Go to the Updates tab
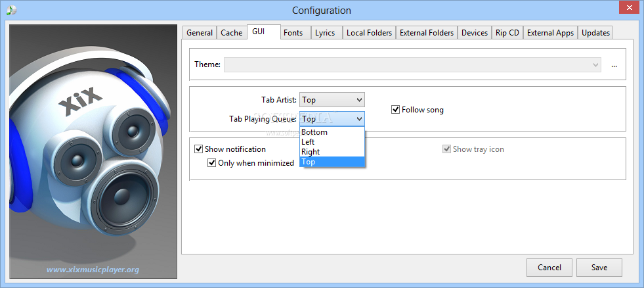The height and width of the screenshot is (288, 644). 595,33
